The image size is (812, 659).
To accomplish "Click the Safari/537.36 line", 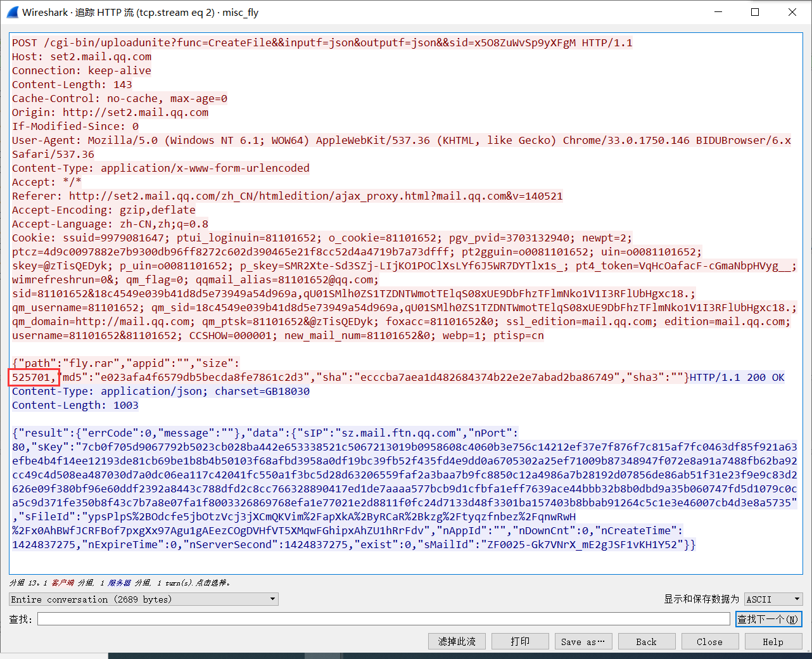I will 53,154.
